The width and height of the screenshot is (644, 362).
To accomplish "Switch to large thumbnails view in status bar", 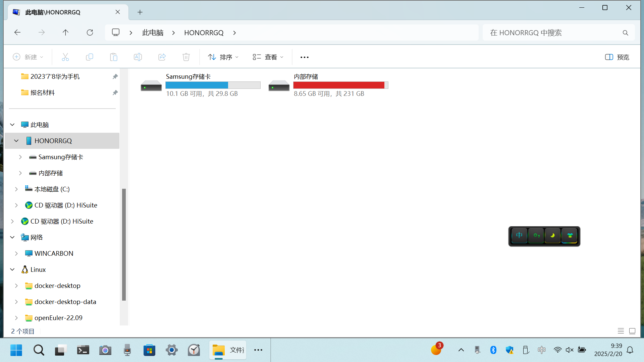I will 632,331.
